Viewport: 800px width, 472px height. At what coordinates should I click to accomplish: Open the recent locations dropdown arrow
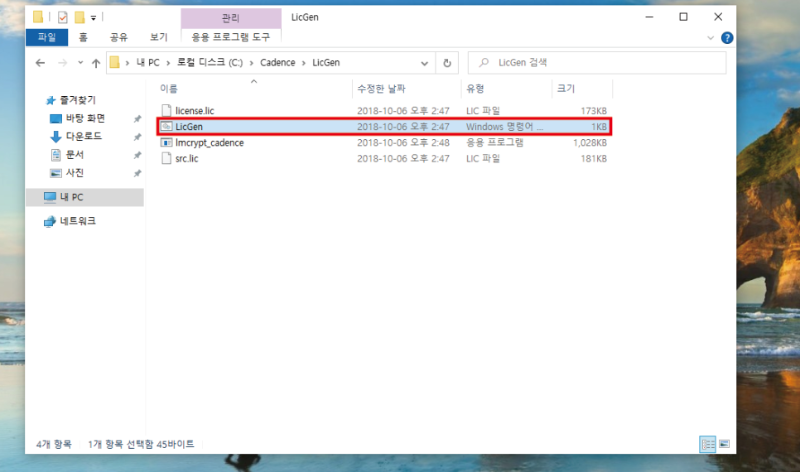pos(80,63)
